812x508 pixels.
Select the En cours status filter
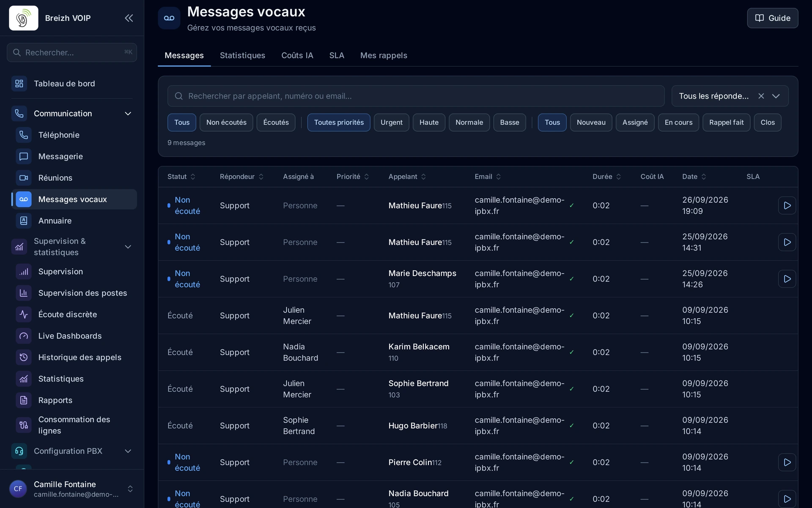(678, 122)
